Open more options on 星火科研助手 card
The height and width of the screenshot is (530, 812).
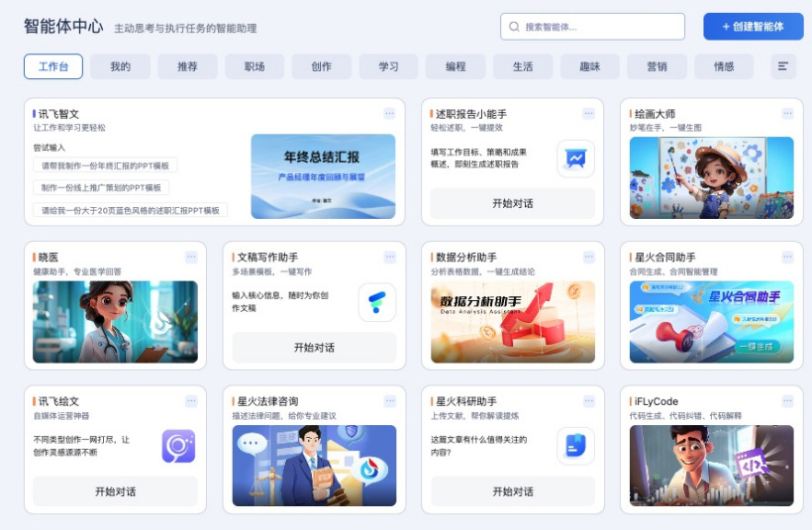[x=588, y=400]
